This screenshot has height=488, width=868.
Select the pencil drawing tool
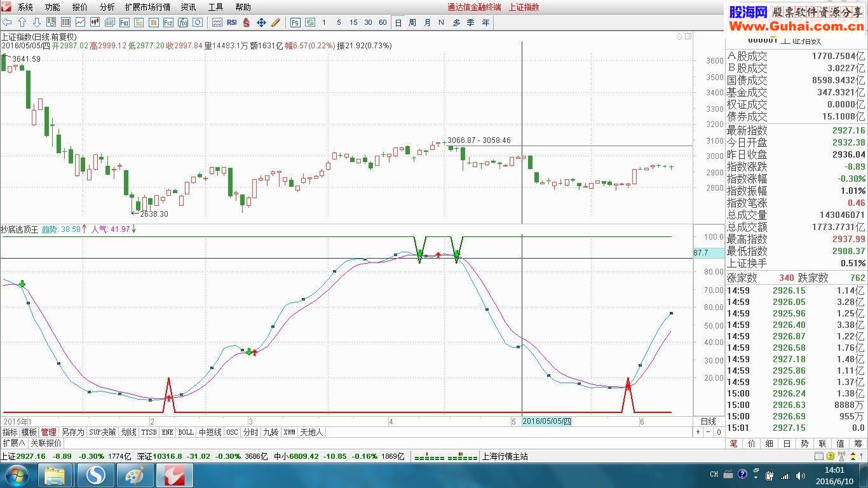(276, 22)
